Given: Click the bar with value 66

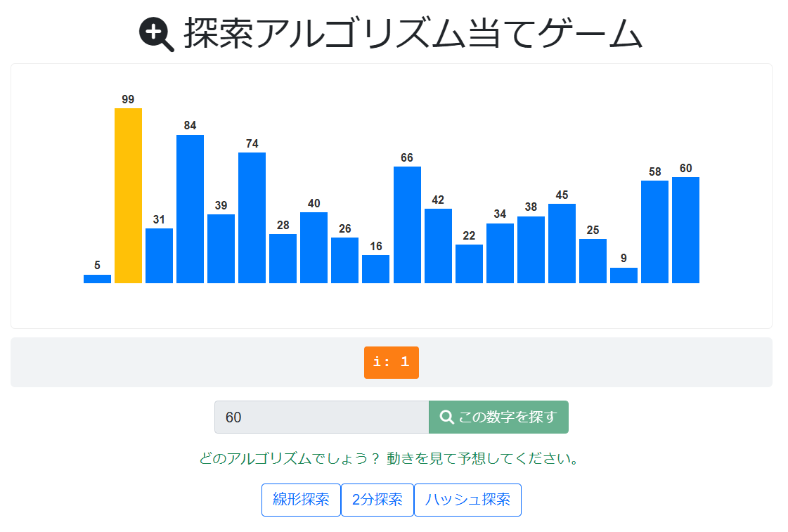Looking at the screenshot, I should (407, 225).
